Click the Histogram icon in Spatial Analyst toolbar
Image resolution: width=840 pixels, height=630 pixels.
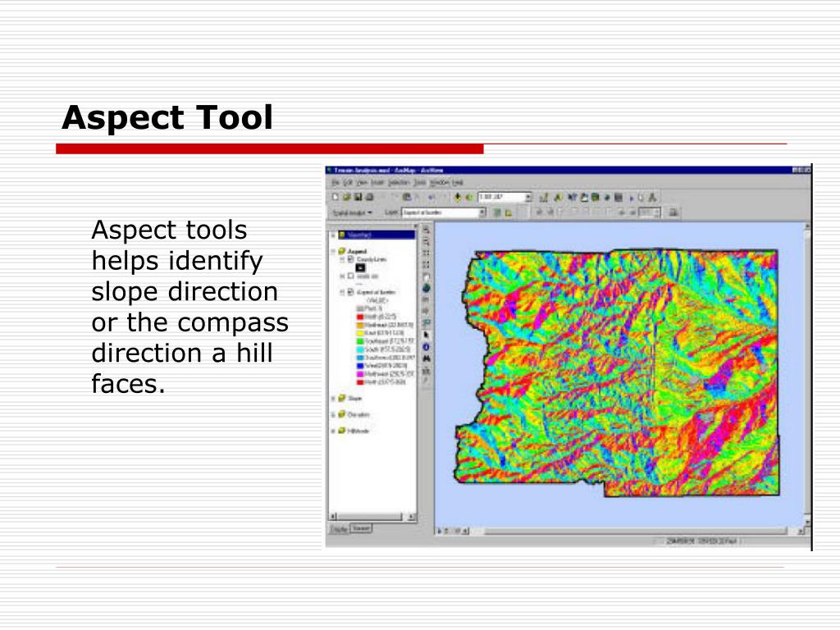(x=509, y=212)
